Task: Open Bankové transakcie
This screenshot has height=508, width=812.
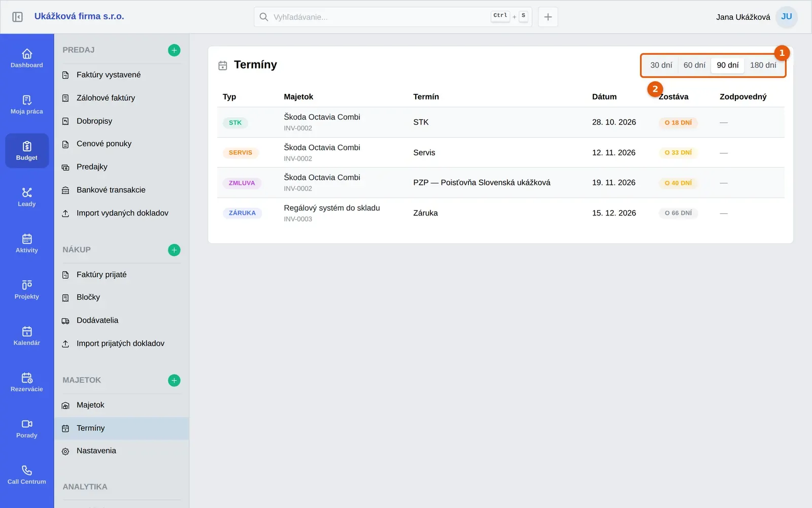Action: pyautogui.click(x=122, y=190)
